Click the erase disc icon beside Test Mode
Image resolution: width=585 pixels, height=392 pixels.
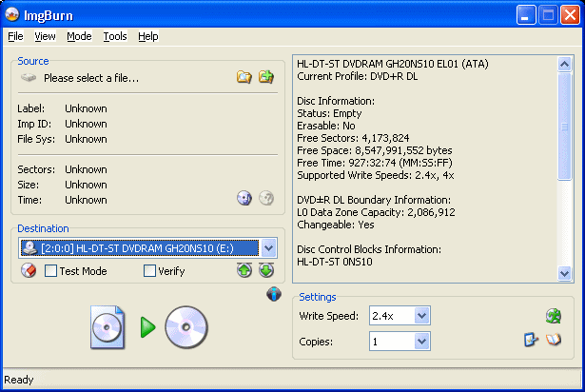29,270
